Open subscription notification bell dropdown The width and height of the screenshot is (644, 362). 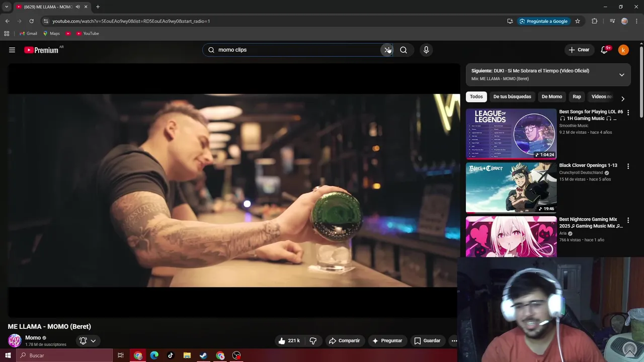[x=88, y=340]
